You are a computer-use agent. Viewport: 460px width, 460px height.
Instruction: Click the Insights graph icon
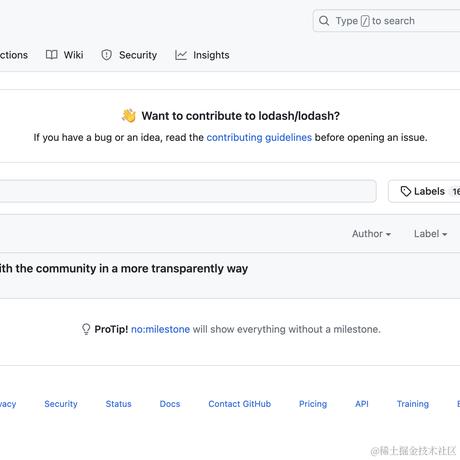tap(181, 55)
